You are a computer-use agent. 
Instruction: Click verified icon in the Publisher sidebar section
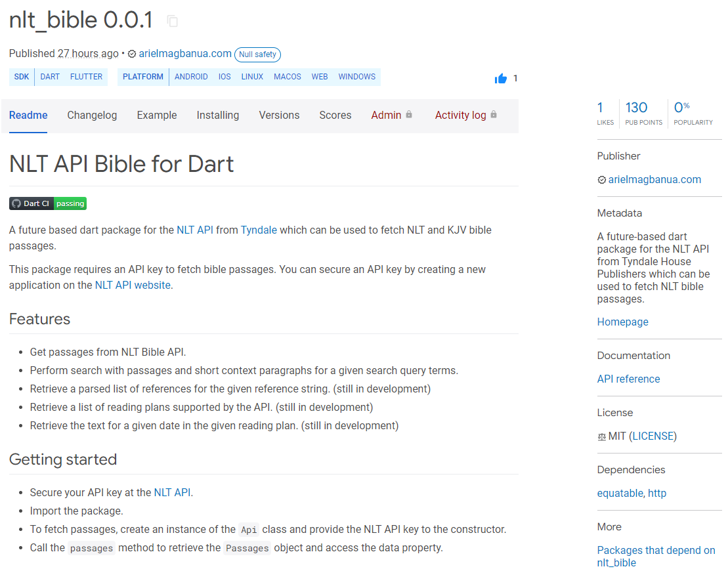(x=602, y=180)
